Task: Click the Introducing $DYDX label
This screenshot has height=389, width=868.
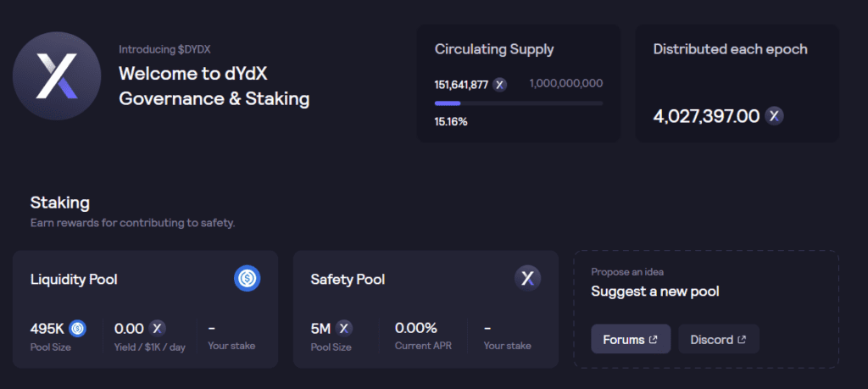Action: click(164, 50)
